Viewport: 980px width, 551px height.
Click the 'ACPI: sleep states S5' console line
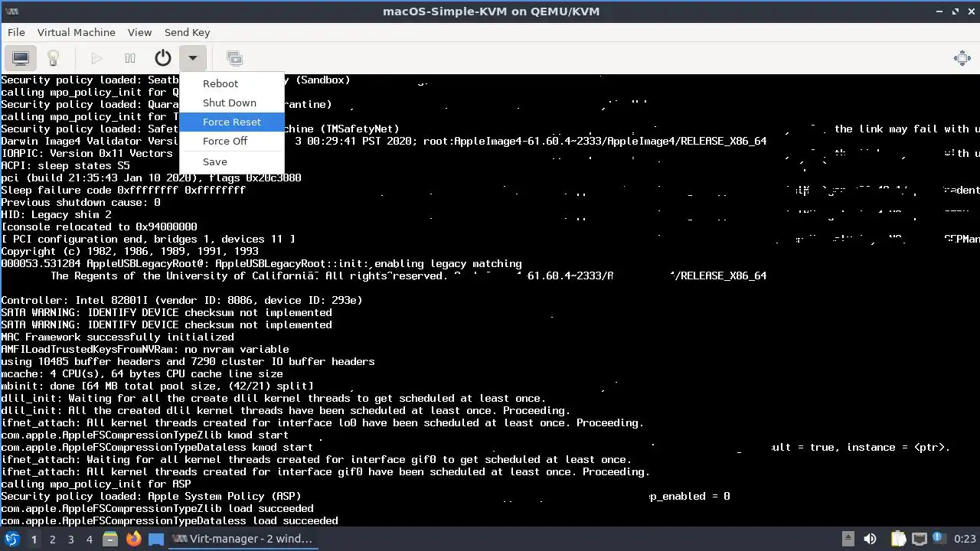[x=66, y=165]
